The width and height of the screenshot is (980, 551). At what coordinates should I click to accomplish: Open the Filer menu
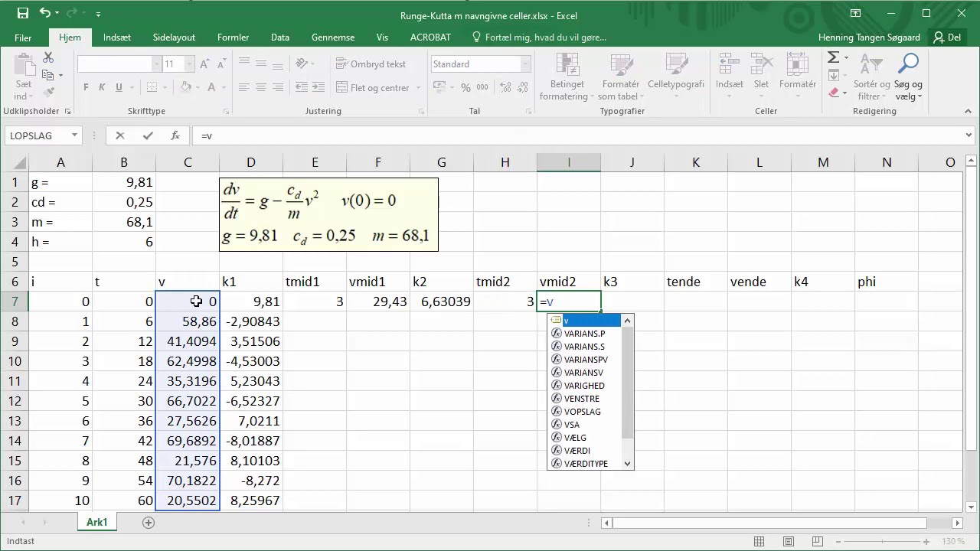click(23, 37)
